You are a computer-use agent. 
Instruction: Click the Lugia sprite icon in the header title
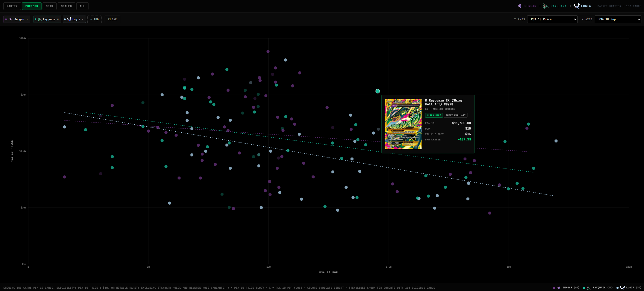tap(576, 6)
